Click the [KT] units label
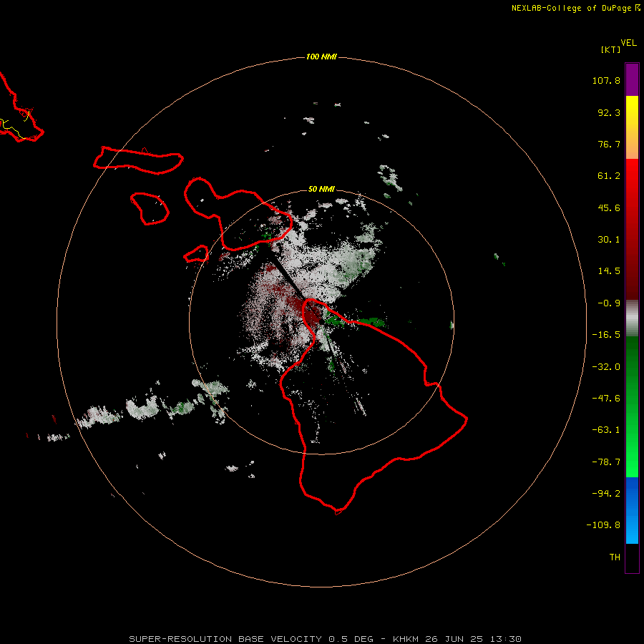 [x=610, y=49]
